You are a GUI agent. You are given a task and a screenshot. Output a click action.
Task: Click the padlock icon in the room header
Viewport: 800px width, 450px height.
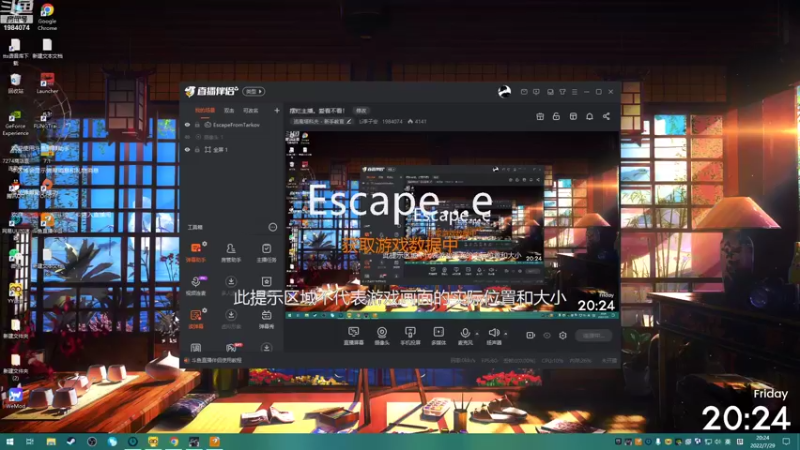[x=556, y=116]
